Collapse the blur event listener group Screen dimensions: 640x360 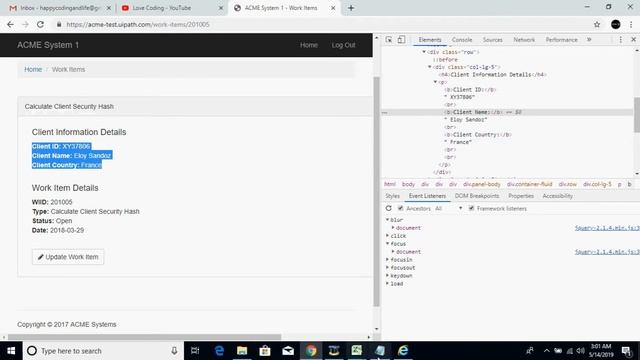point(387,220)
